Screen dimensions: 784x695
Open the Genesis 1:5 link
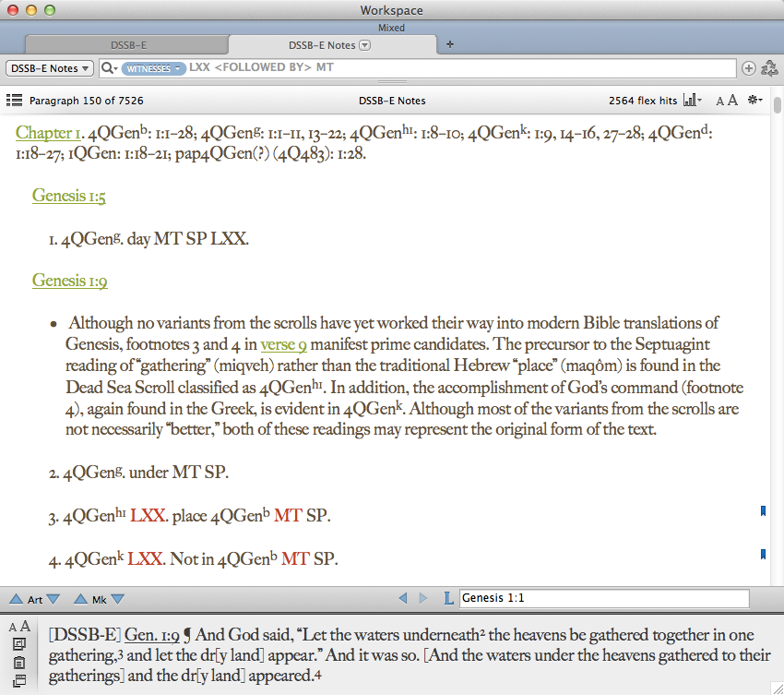[x=70, y=195]
